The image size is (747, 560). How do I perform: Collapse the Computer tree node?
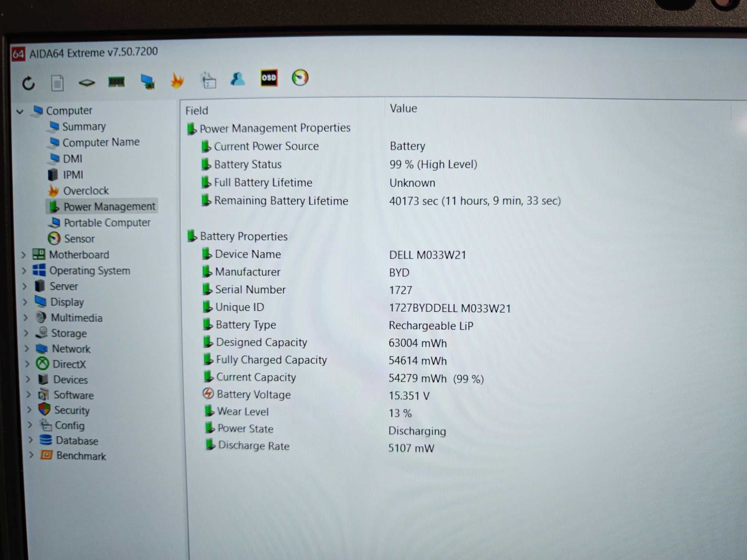click(20, 111)
